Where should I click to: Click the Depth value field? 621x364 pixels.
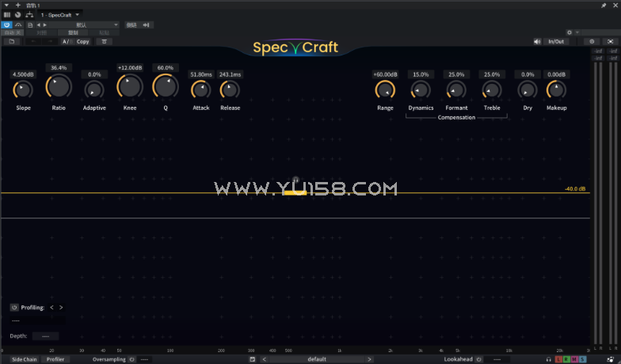(46, 336)
